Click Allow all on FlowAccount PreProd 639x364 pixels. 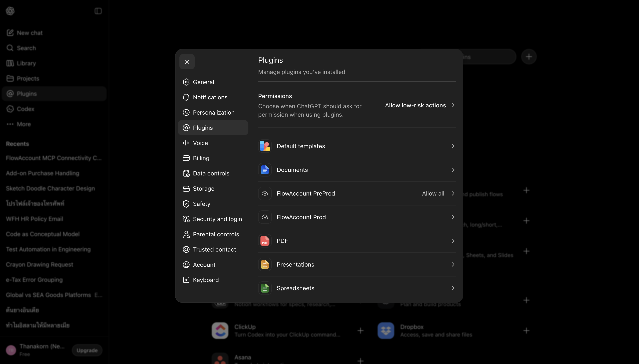pos(433,193)
